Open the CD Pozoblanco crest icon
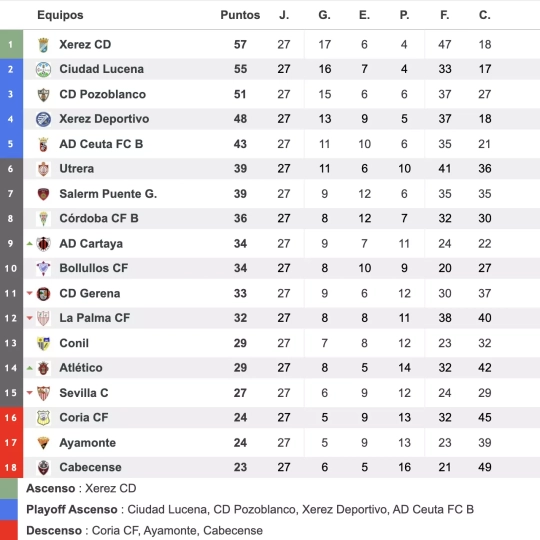This screenshot has height=540, width=540. (43, 94)
